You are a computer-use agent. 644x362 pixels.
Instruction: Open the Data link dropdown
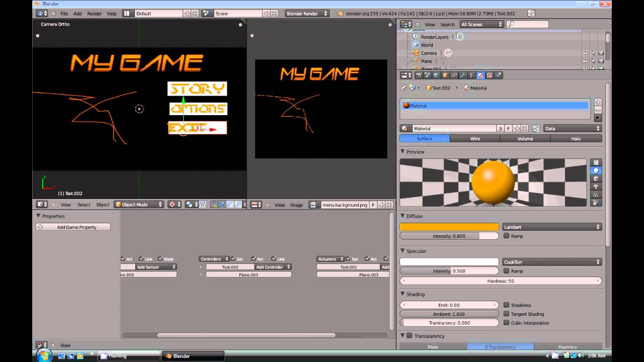tap(572, 129)
